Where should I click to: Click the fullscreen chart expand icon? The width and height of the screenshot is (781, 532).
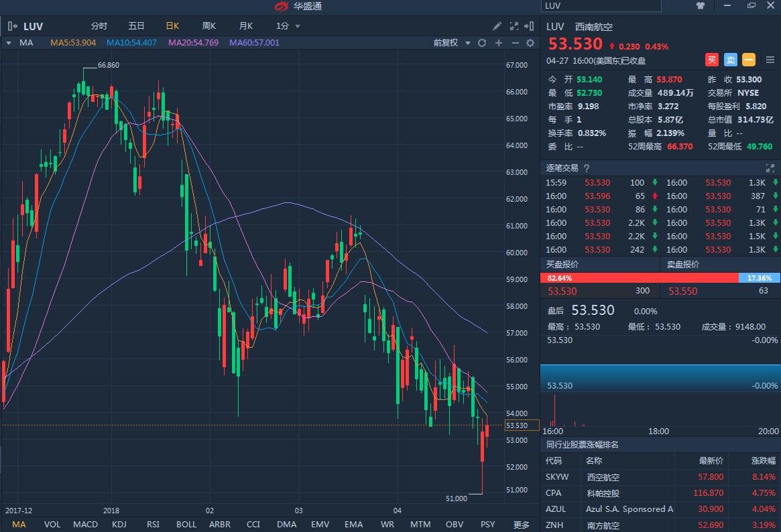[x=514, y=26]
